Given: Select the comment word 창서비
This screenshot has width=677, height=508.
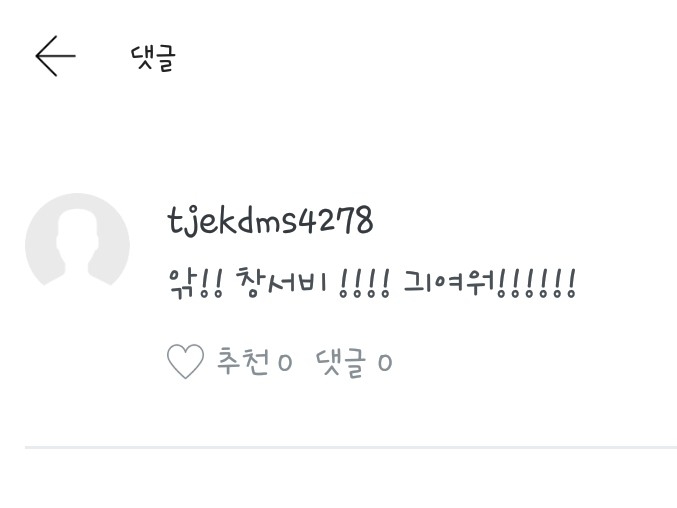Looking at the screenshot, I should (x=281, y=283).
